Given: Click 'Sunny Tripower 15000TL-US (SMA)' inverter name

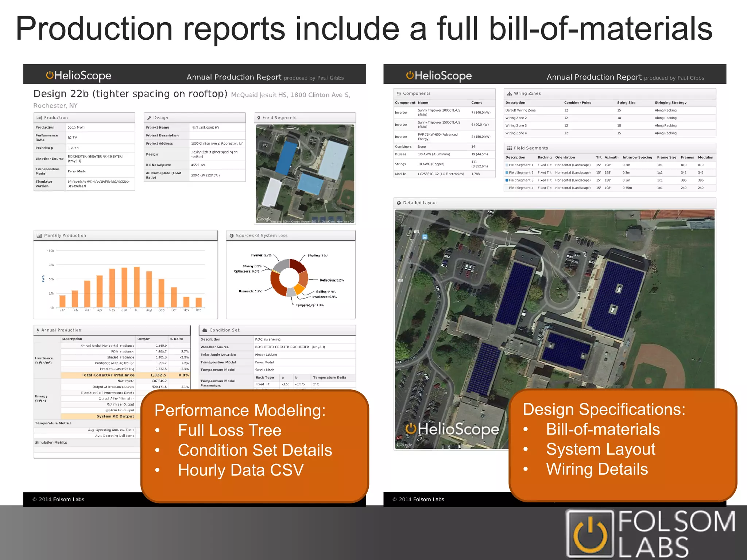Looking at the screenshot, I should 439,125.
